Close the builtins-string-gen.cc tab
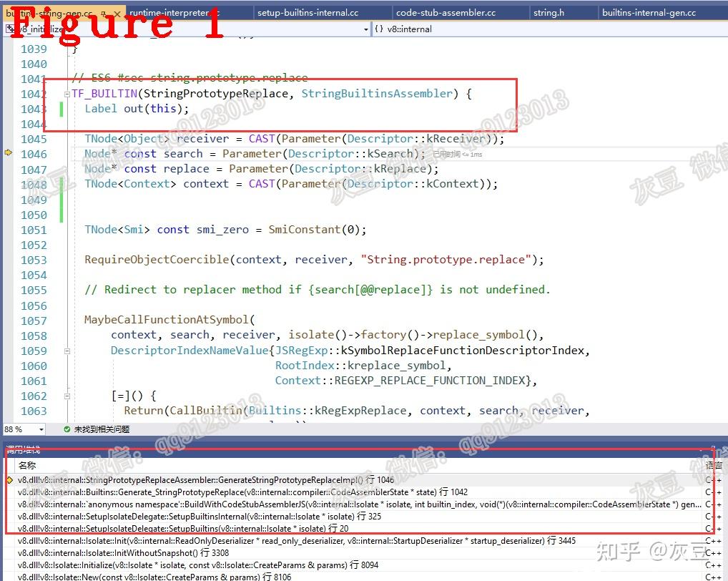The width and height of the screenshot is (728, 581). pos(117,14)
